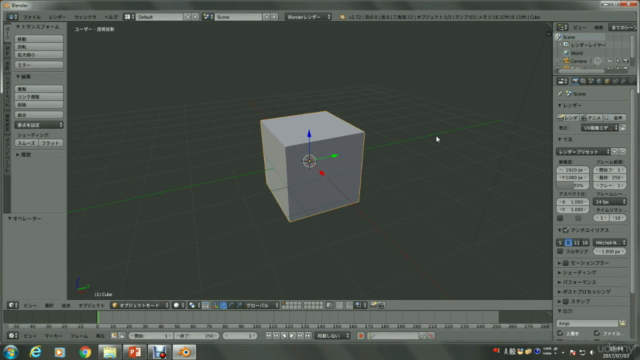
Task: Open the Object properties tab
Action: [x=607, y=81]
